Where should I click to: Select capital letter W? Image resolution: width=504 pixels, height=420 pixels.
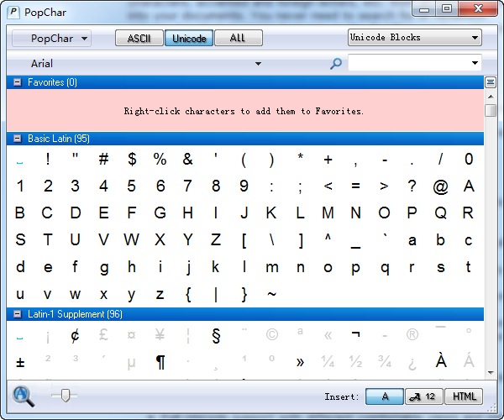click(x=132, y=239)
